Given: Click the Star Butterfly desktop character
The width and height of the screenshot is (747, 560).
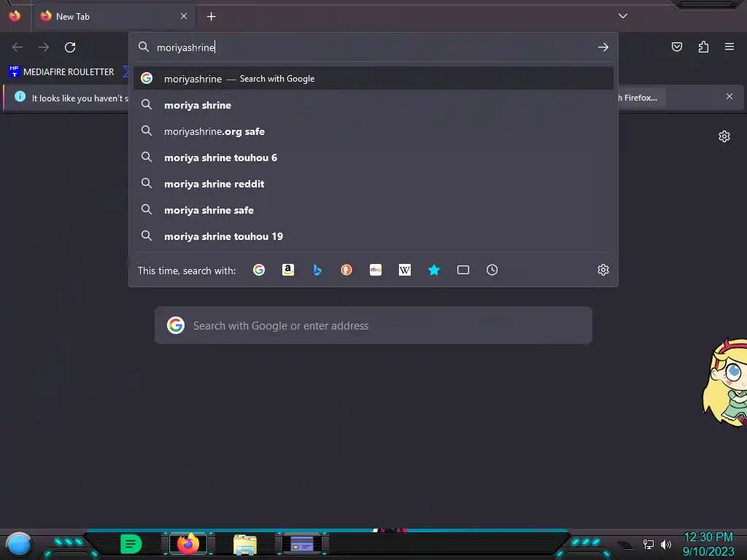Looking at the screenshot, I should point(725,384).
